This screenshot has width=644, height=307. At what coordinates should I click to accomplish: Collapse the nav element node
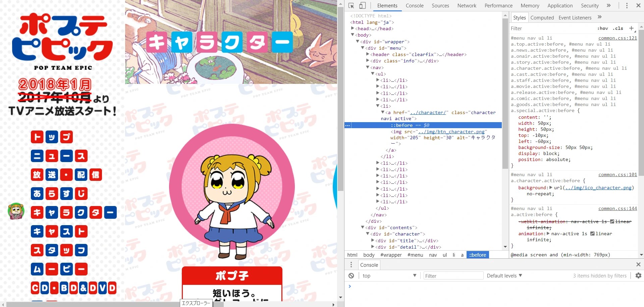pyautogui.click(x=368, y=67)
